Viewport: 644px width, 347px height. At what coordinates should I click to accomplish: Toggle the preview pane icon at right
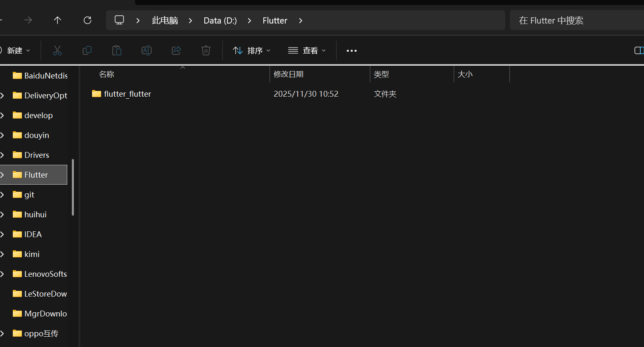tap(639, 50)
